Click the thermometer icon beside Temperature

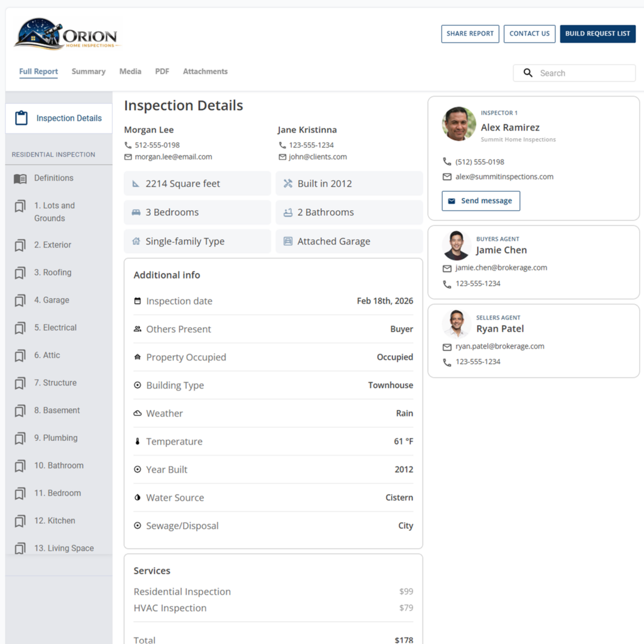click(x=137, y=441)
